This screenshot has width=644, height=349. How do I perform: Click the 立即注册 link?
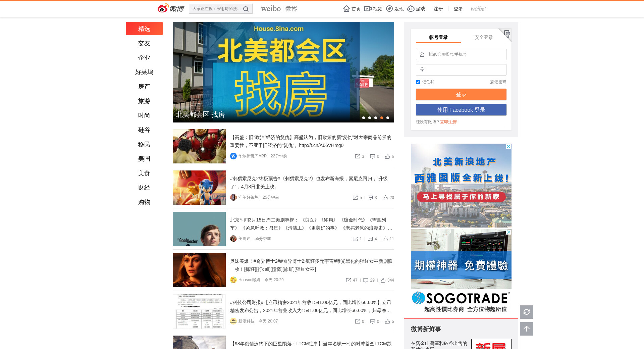(x=448, y=122)
